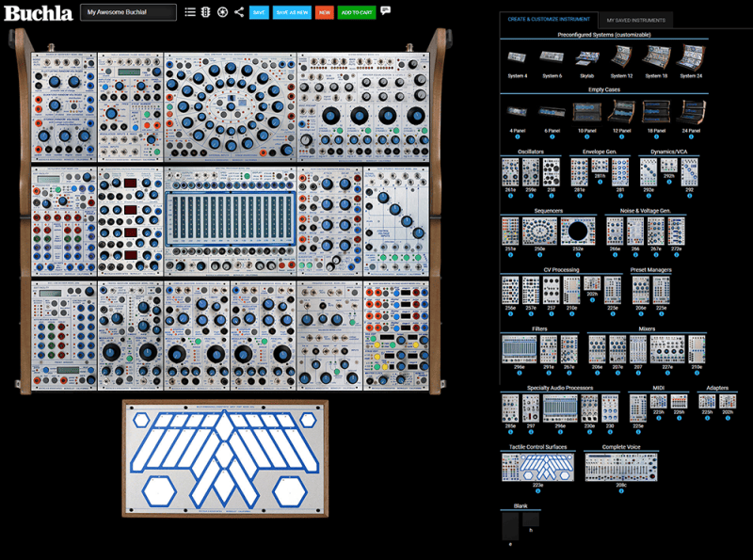Click the info icon under the 208c Complete Voice

click(x=621, y=489)
